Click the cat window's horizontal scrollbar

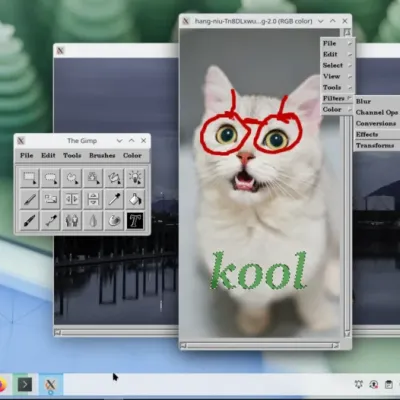pyautogui.click(x=260, y=346)
